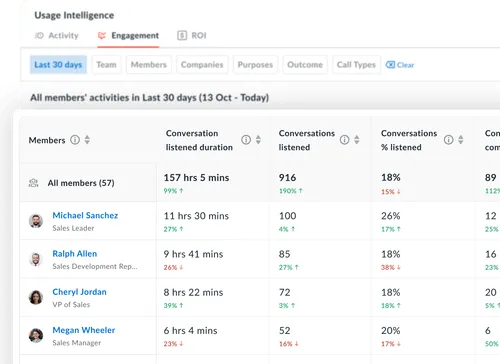Clear all applied filters
Image resolution: width=500 pixels, height=364 pixels.
point(400,65)
